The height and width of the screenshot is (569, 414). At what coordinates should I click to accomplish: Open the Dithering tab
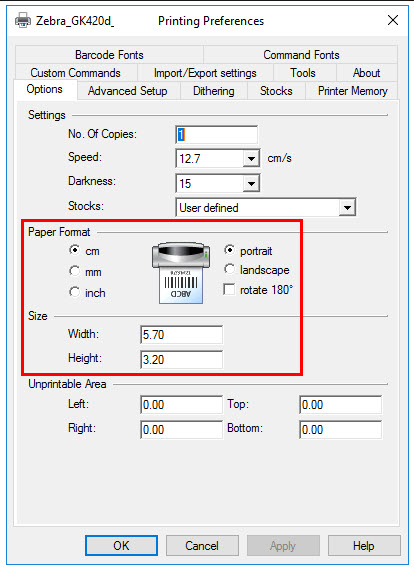pyautogui.click(x=214, y=91)
